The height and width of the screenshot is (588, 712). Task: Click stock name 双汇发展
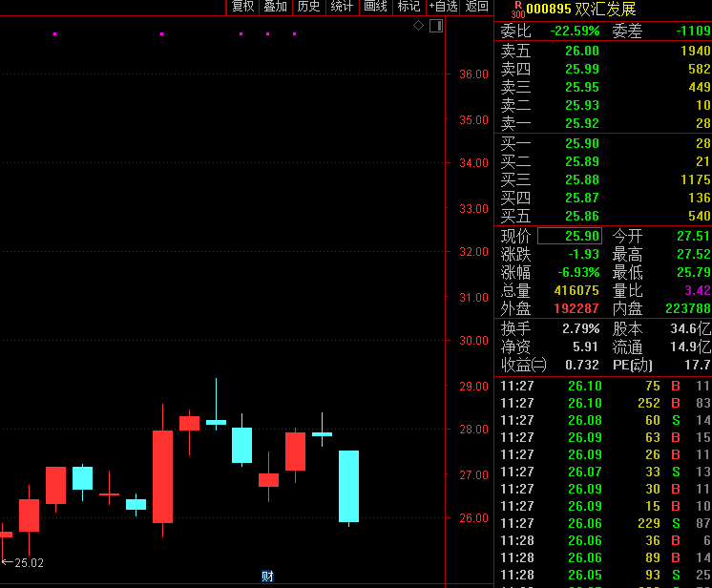click(x=605, y=10)
